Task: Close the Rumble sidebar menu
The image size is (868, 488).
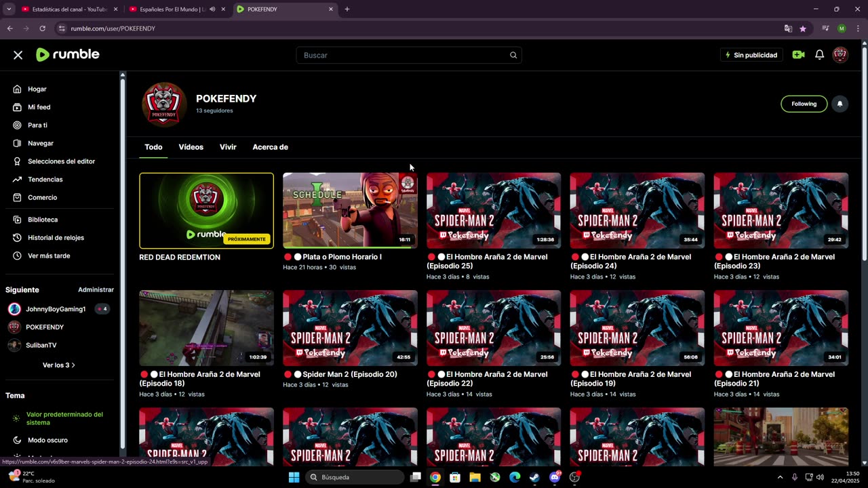Action: point(18,55)
